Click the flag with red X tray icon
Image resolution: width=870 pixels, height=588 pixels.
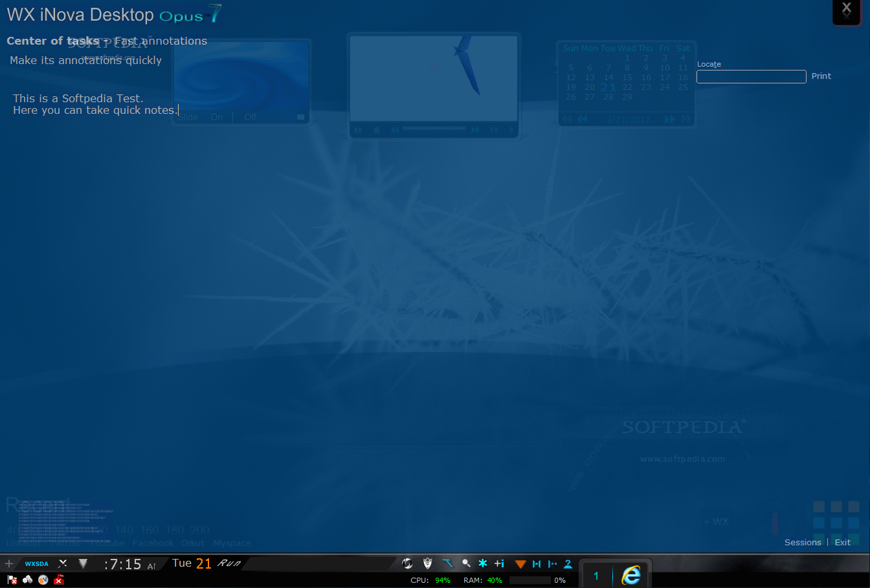point(12,580)
